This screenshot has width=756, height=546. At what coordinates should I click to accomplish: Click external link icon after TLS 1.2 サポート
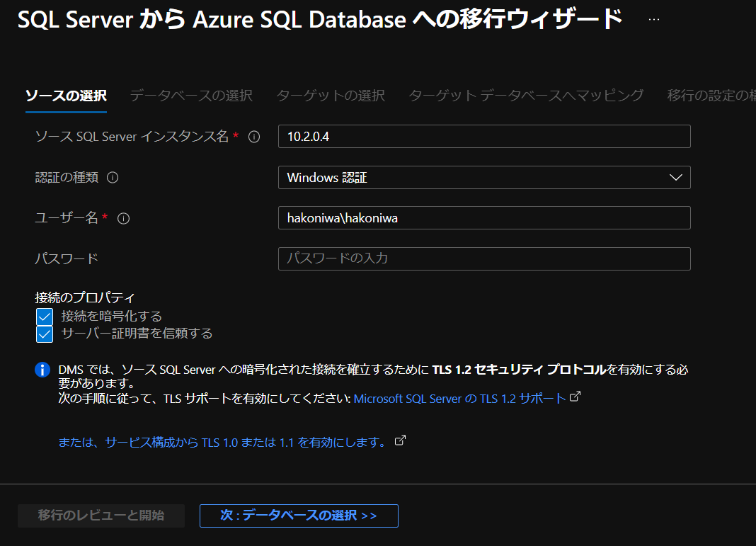(x=575, y=397)
